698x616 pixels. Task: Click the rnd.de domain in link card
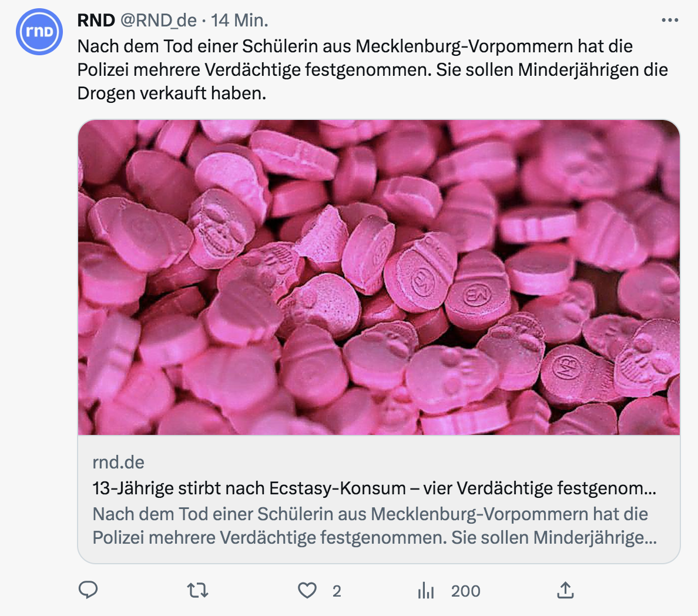(x=119, y=462)
